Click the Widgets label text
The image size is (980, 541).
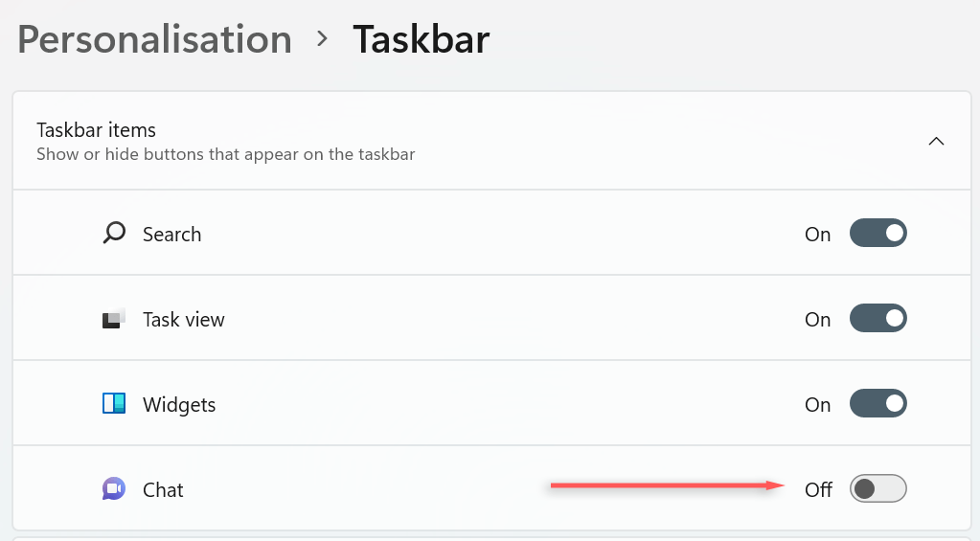click(179, 405)
